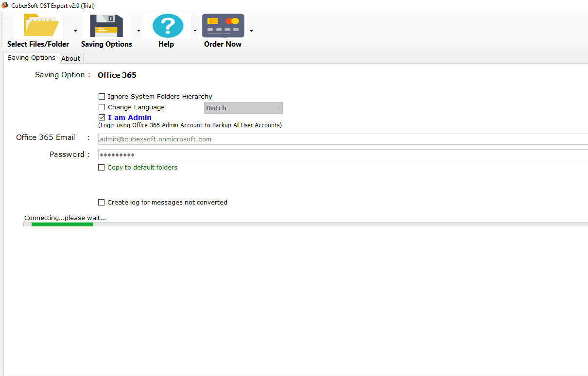This screenshot has width=588, height=376.
Task: Click the Password input field
Action: [x=343, y=155]
